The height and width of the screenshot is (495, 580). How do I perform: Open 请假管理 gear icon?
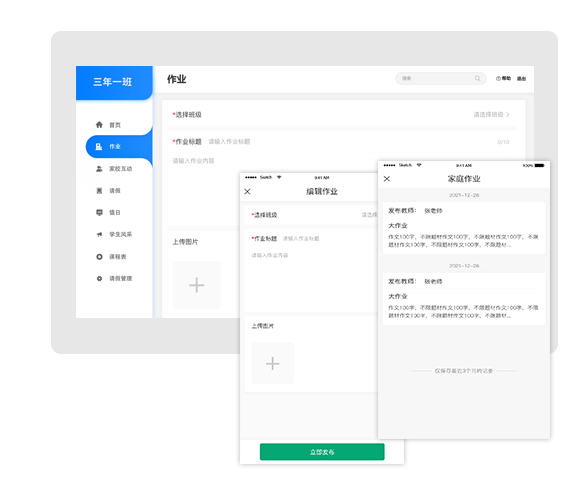[99, 278]
